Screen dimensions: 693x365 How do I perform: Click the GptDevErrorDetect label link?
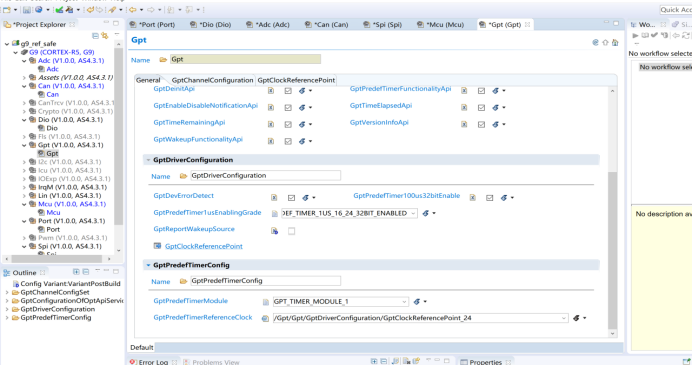(x=183, y=195)
